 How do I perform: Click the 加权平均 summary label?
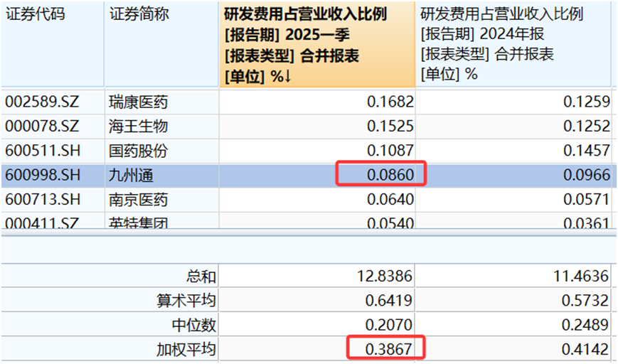[186, 349]
